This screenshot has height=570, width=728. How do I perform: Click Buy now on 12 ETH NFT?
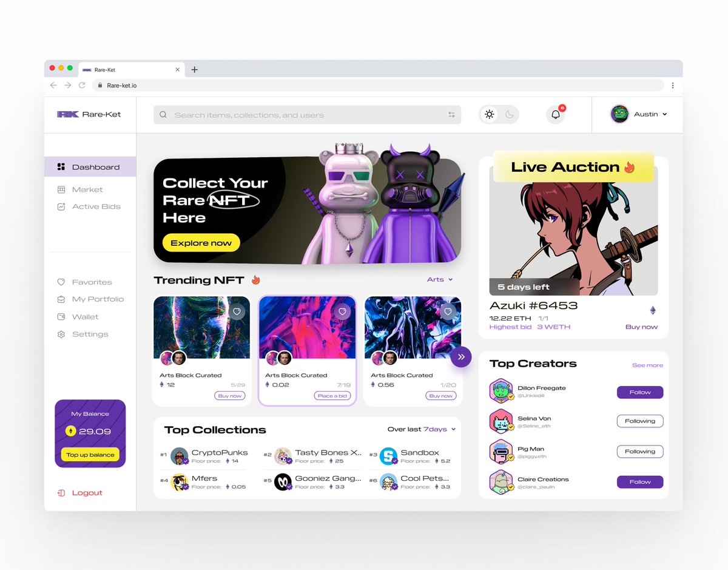pos(229,396)
